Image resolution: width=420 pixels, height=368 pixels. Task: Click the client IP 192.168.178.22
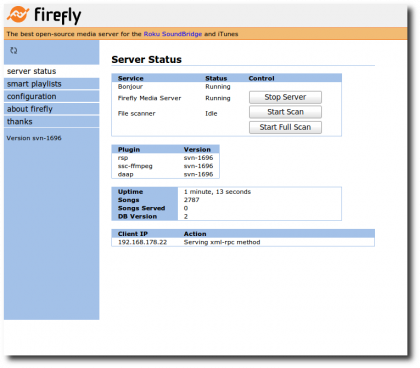click(142, 242)
